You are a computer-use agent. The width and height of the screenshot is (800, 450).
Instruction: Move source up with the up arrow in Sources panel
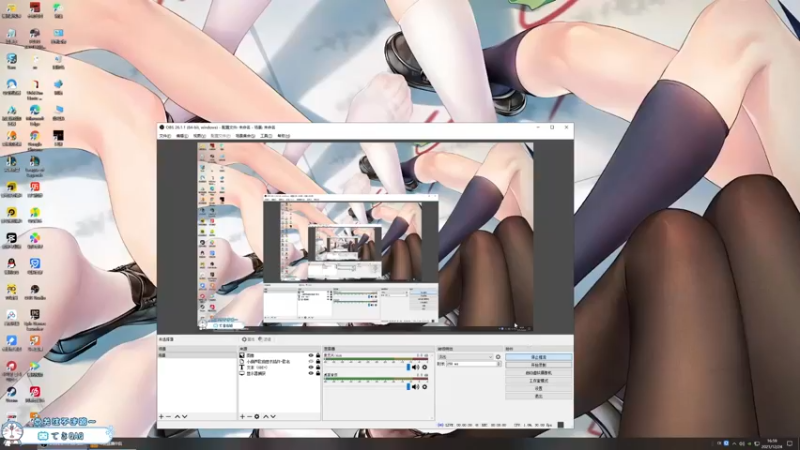(265, 416)
